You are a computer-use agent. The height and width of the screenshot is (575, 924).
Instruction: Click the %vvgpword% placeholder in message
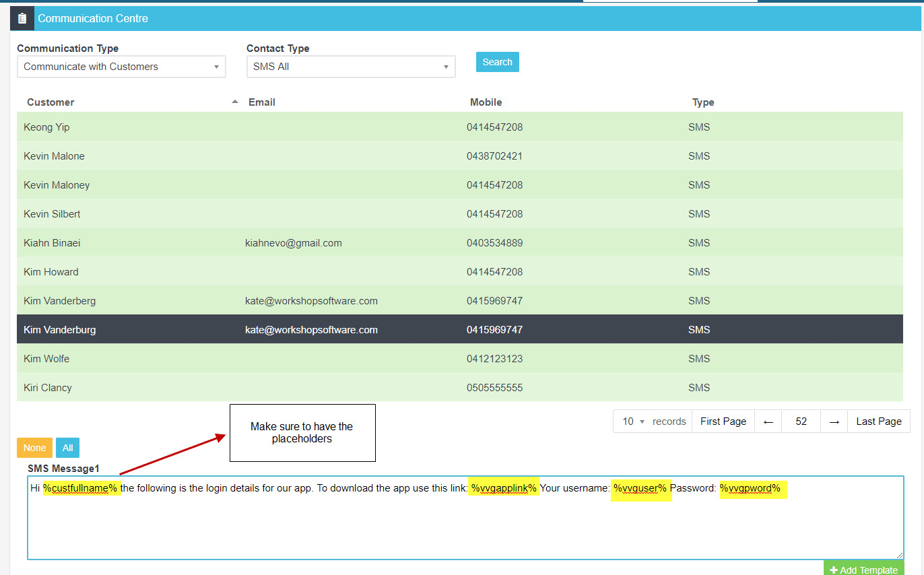[750, 488]
